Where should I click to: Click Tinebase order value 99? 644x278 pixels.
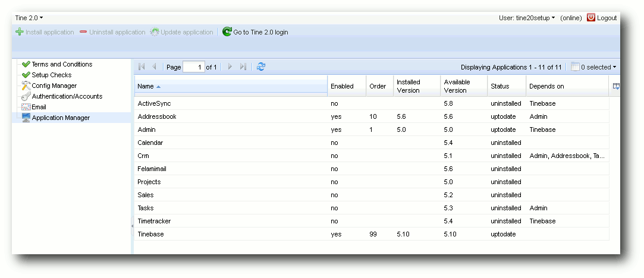point(373,234)
